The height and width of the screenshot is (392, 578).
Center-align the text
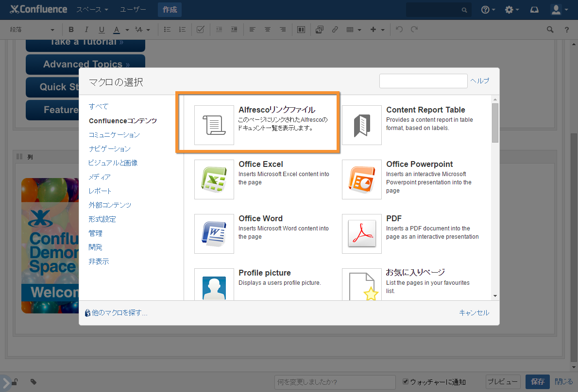tap(268, 30)
